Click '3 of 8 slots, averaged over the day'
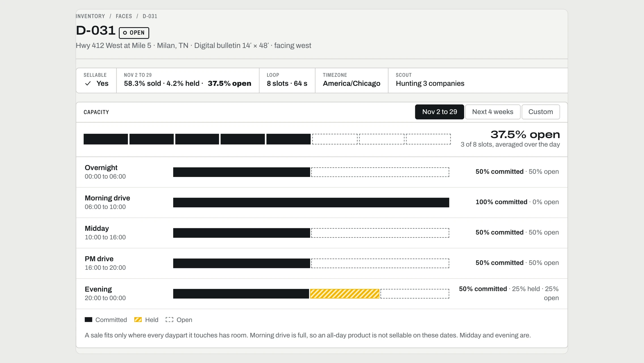644x363 pixels. 510,144
